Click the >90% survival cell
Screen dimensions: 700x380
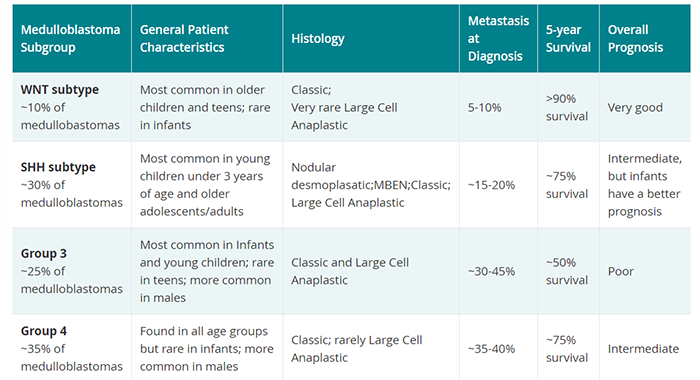(x=569, y=108)
